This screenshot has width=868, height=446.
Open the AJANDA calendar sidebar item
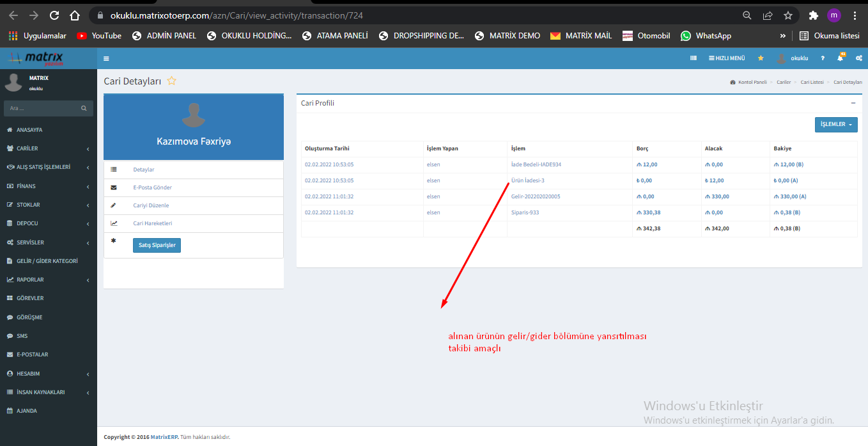point(26,411)
